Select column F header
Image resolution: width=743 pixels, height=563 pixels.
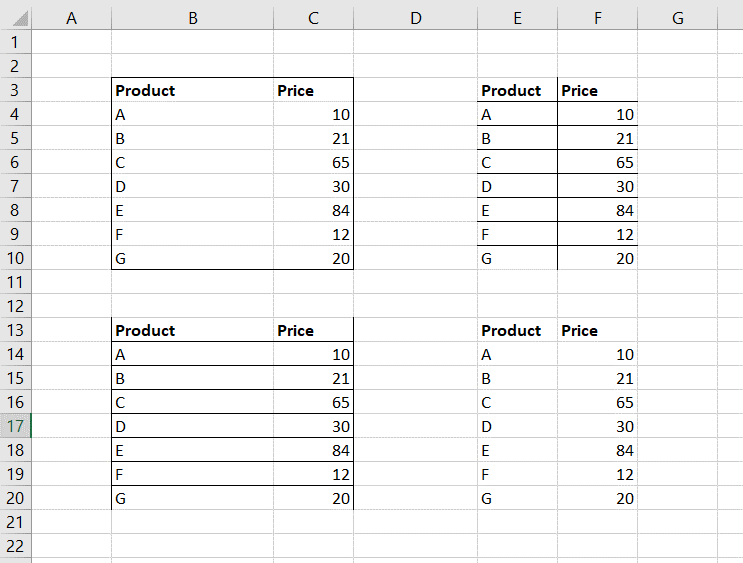(x=598, y=18)
